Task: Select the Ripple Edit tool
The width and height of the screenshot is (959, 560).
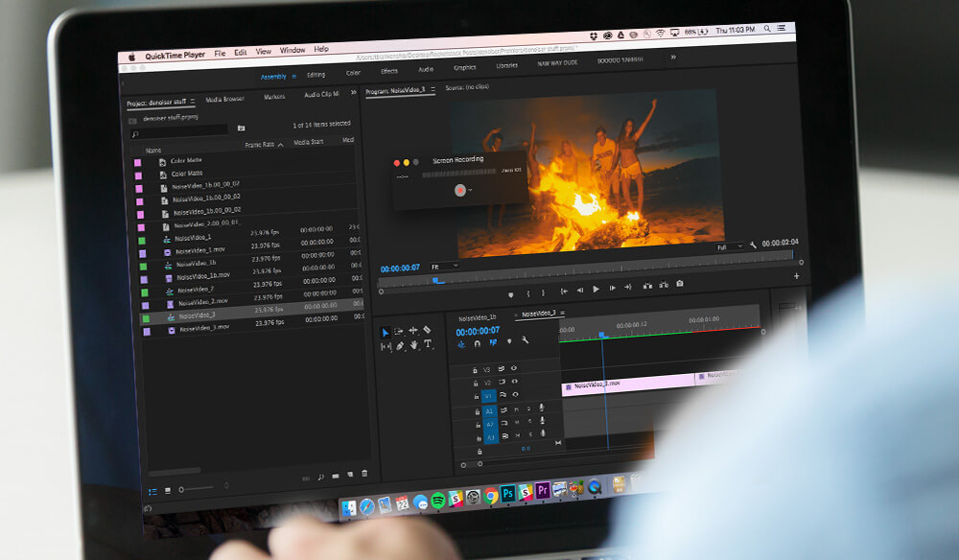Action: [x=412, y=330]
